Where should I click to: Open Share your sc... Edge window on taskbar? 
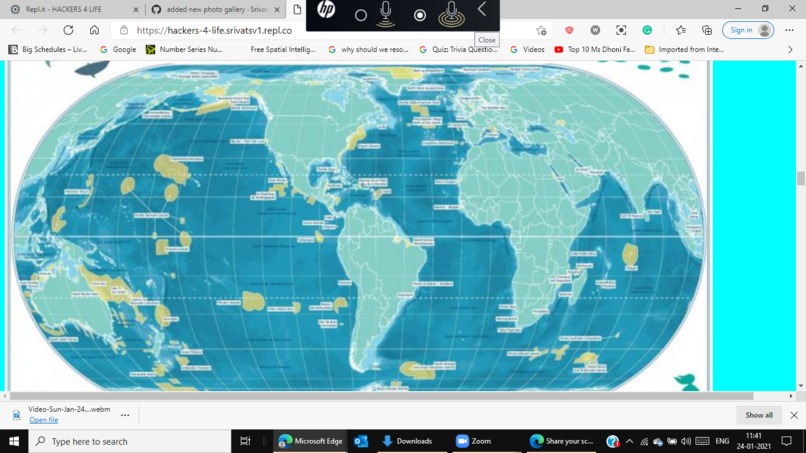[561, 441]
